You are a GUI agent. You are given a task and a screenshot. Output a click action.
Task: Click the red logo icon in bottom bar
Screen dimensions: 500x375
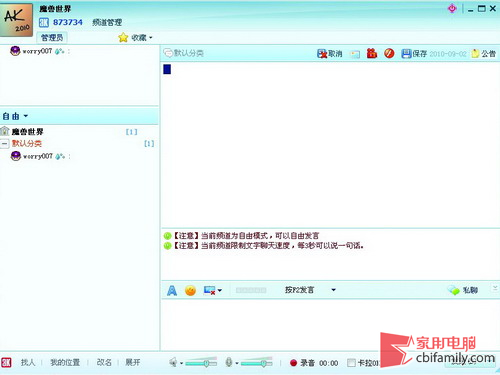tap(6, 362)
